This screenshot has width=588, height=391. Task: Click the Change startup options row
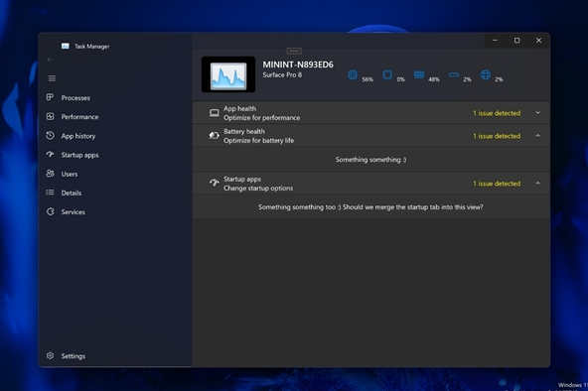(258, 188)
